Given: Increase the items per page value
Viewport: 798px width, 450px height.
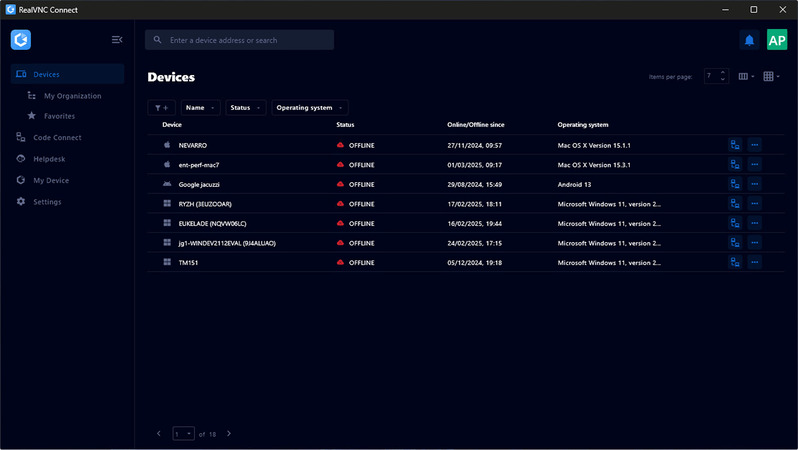Looking at the screenshot, I should (x=723, y=73).
